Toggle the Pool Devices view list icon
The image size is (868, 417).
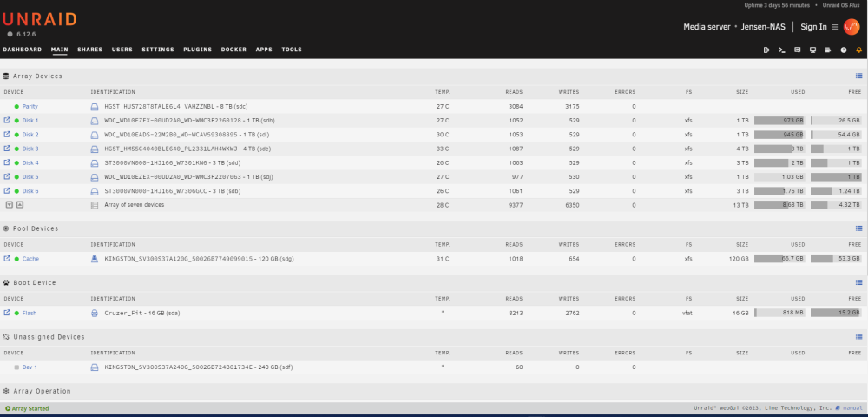858,228
